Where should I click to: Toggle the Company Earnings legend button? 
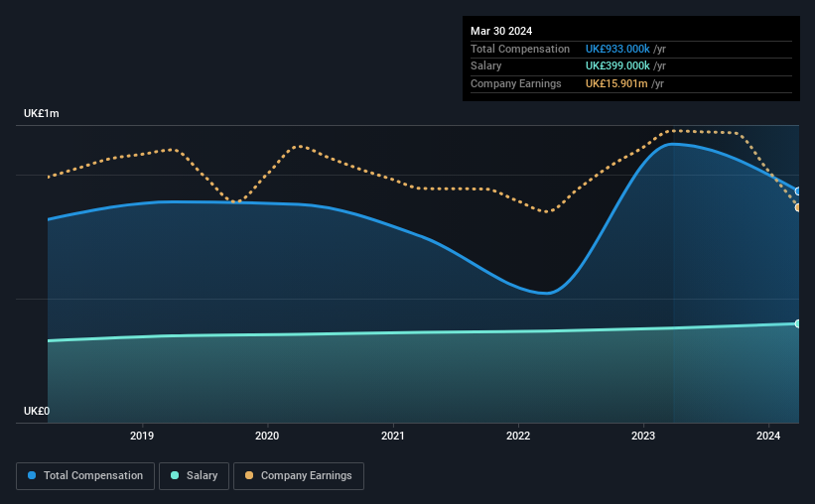coord(299,476)
